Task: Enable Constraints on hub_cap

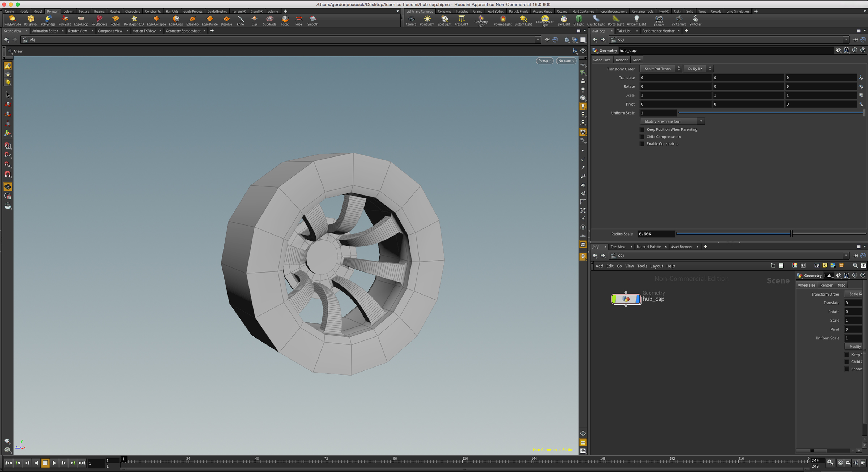Action: [642, 144]
